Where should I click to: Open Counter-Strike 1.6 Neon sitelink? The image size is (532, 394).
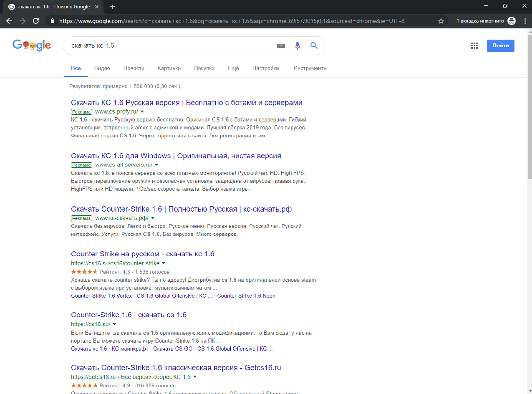tap(246, 296)
